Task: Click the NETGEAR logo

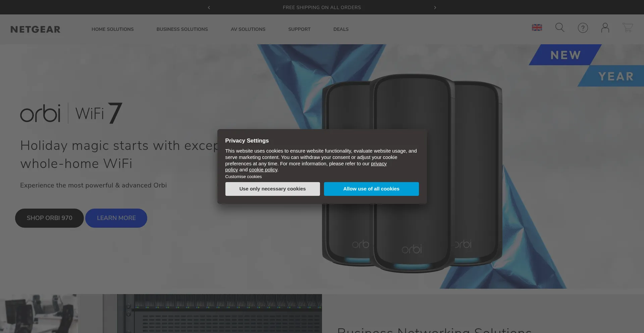Action: click(35, 29)
